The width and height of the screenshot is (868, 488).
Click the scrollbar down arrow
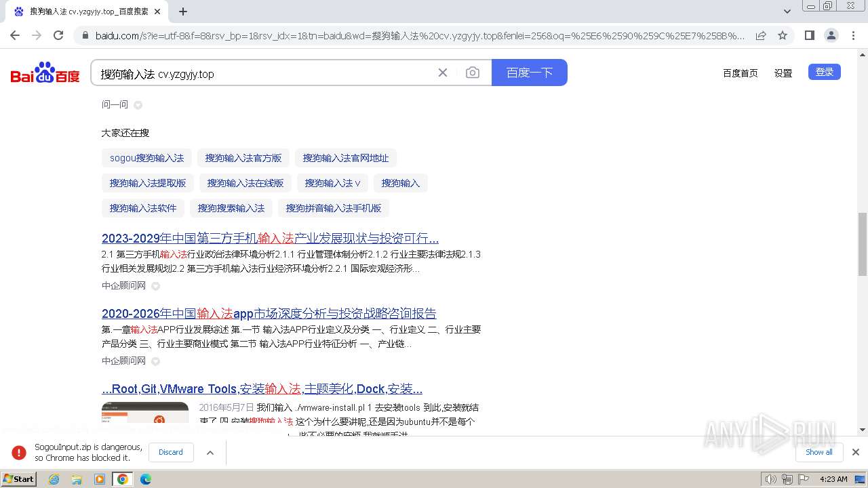pos(863,430)
